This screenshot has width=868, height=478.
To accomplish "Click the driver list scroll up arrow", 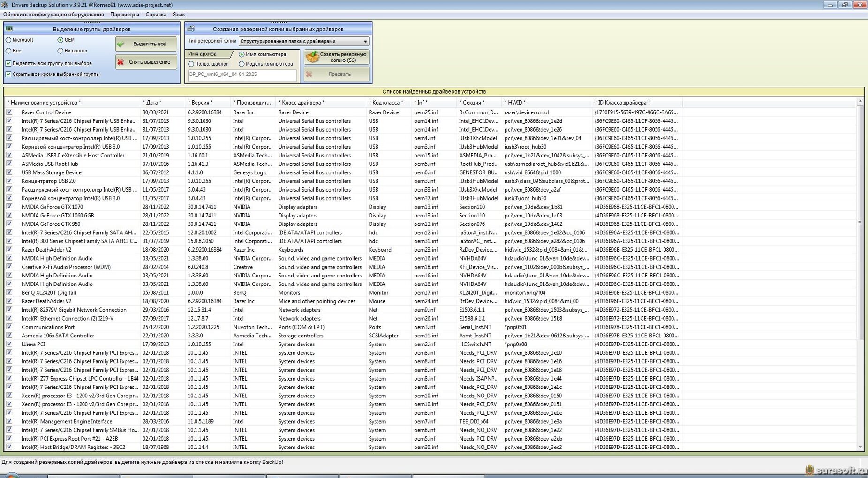I will point(860,102).
